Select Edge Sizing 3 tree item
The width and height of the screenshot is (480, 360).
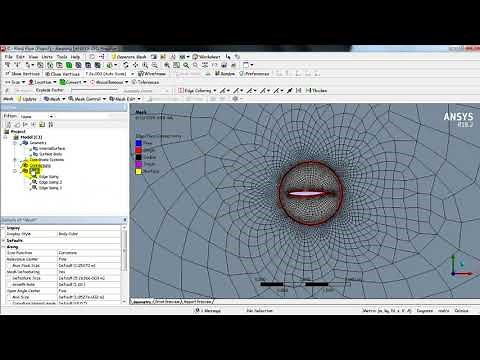[x=50, y=188]
